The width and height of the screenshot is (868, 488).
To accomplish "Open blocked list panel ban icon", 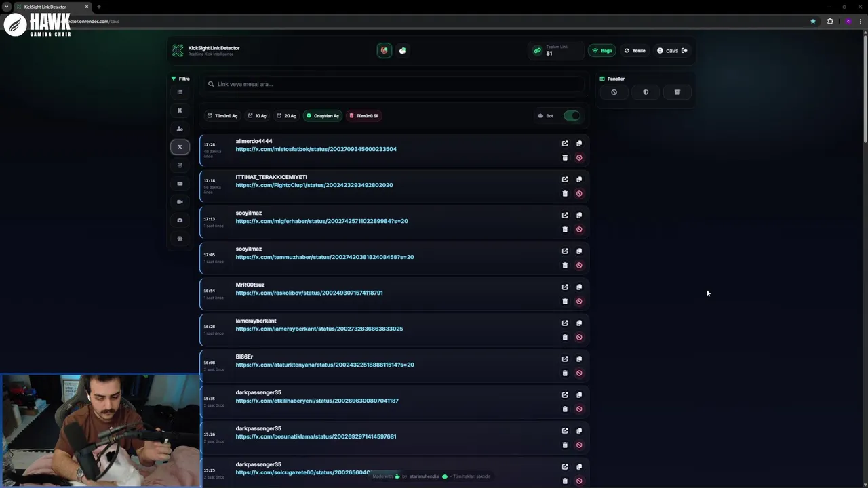I will coord(614,92).
